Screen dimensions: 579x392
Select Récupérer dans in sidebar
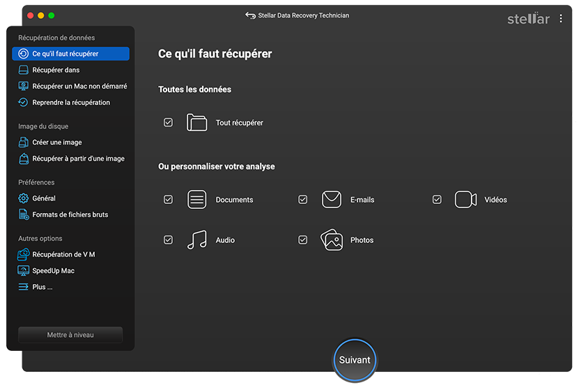[56, 70]
